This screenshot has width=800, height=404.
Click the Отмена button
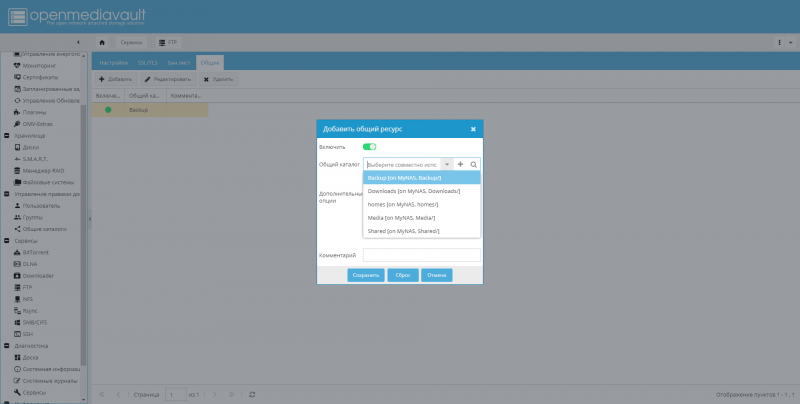[437, 275]
